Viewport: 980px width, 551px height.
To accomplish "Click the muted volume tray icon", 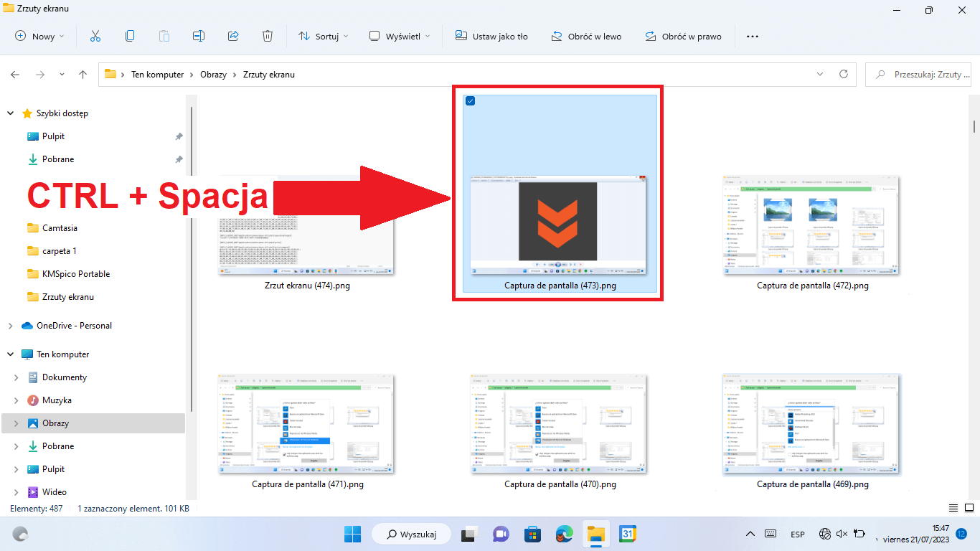I will [x=842, y=534].
